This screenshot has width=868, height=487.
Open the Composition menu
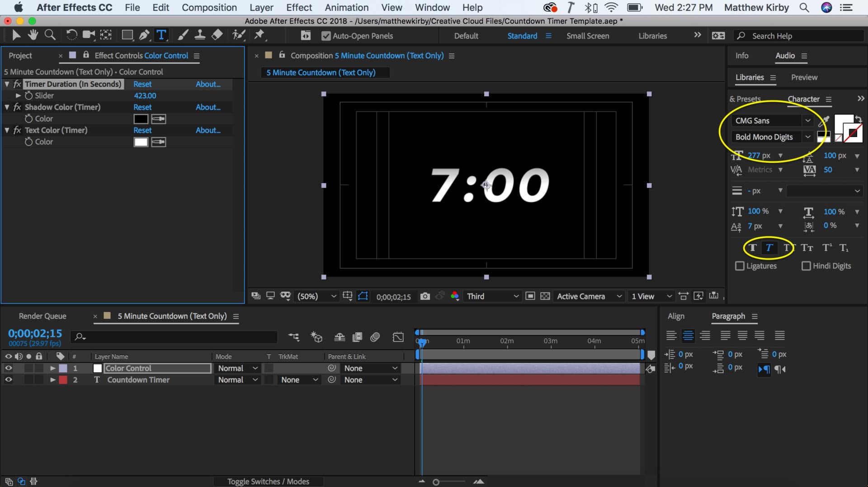pos(209,7)
